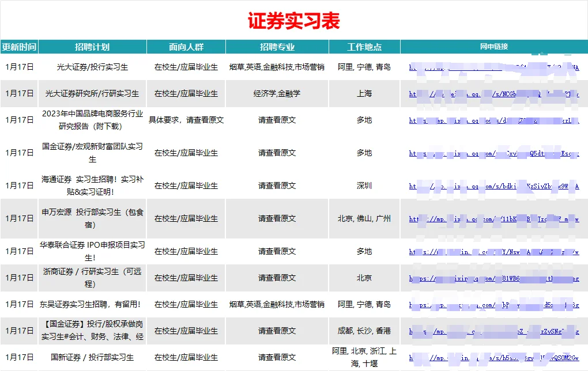This screenshot has height=371, width=588.
Task: Select the 更新时间 column header
Action: [19, 47]
